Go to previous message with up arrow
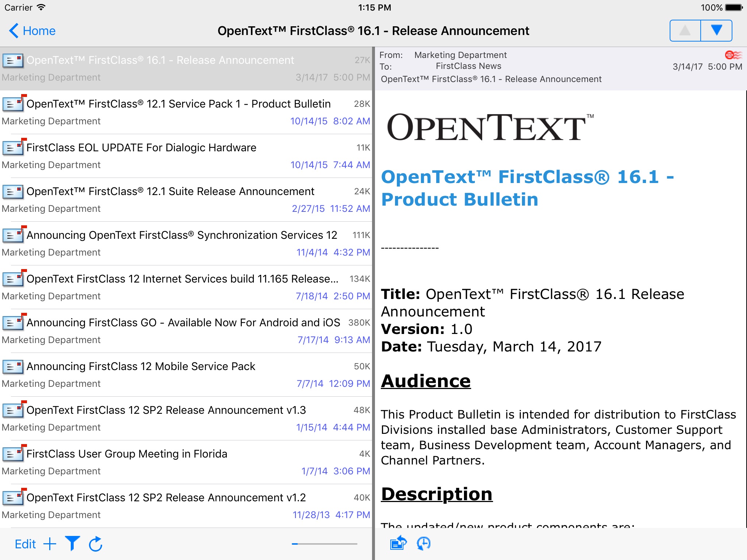The height and width of the screenshot is (560, 747). click(x=685, y=31)
